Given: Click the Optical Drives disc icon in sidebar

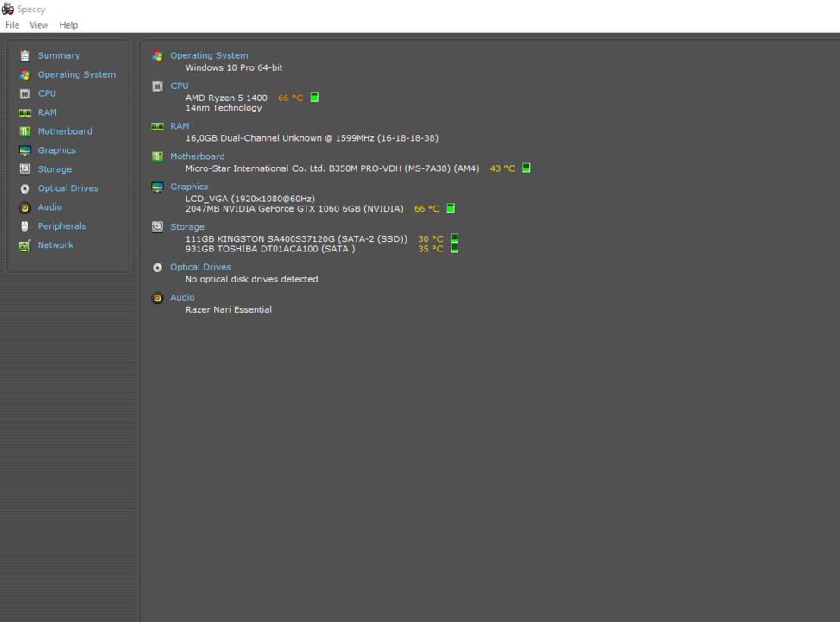Looking at the screenshot, I should pos(25,188).
